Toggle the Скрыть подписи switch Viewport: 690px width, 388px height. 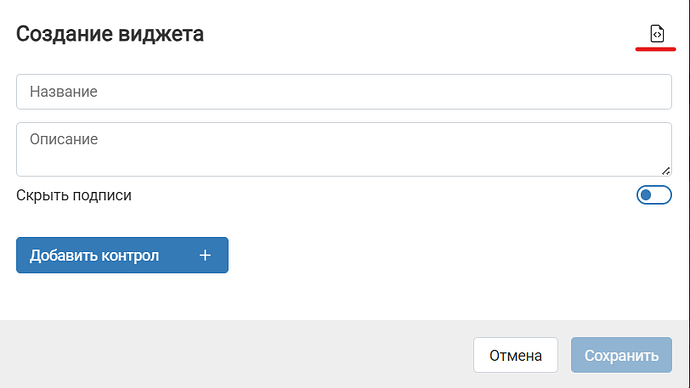pos(654,195)
